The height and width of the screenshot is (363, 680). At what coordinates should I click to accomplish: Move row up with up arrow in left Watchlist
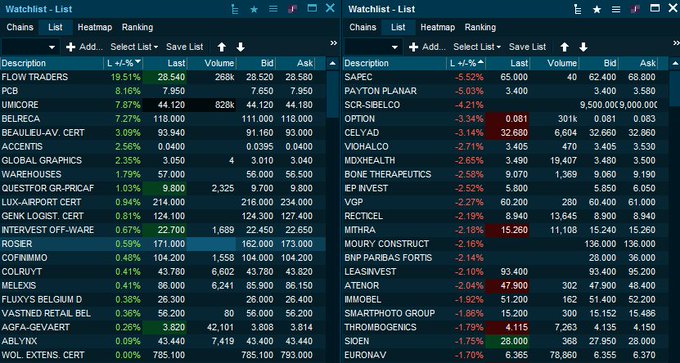click(x=222, y=47)
